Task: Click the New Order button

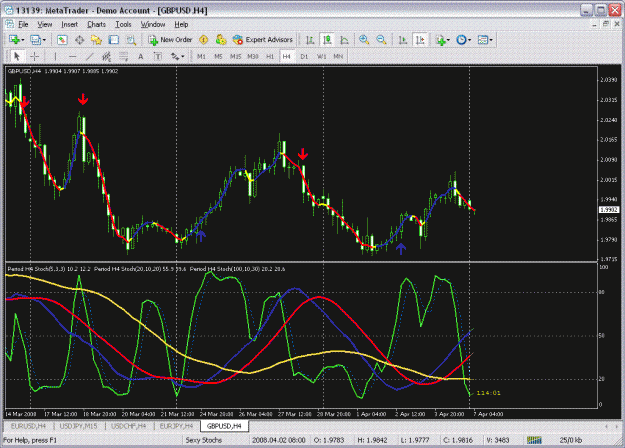Action: point(171,40)
